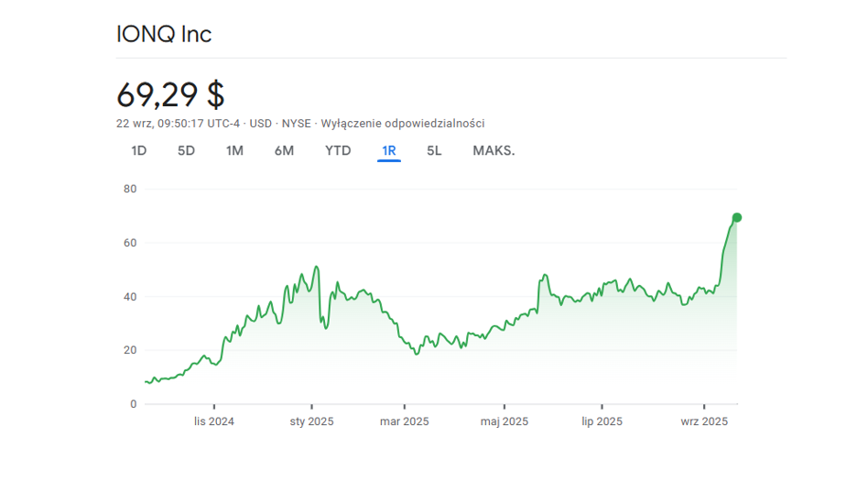Screen dimensions: 868x481
Task: Click the 22 wrz timestamp text
Action: tap(178, 124)
